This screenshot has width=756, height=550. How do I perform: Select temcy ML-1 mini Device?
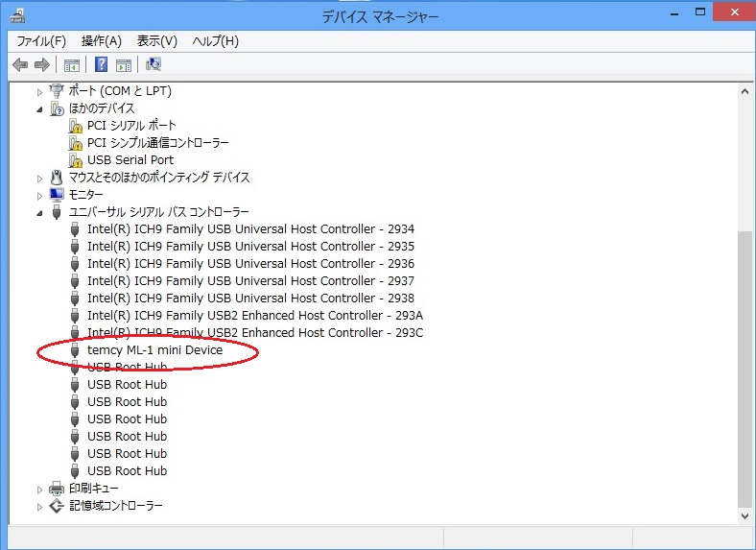click(154, 350)
